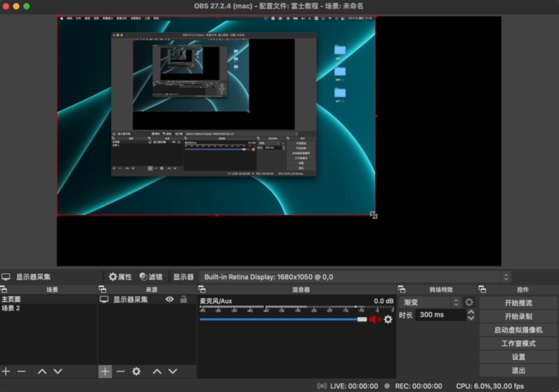Open 设置 settings button

(518, 357)
